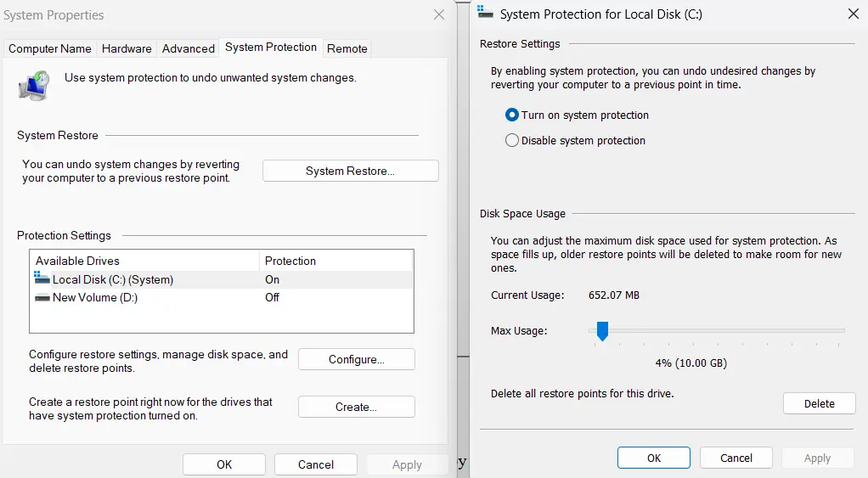Close the System Properties window
This screenshot has height=478, width=868.
[x=439, y=15]
